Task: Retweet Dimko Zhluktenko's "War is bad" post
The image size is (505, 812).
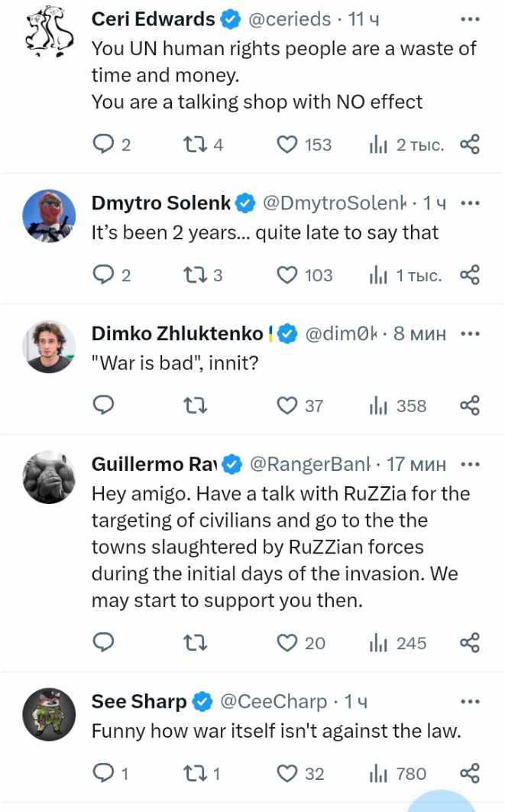Action: coord(195,405)
